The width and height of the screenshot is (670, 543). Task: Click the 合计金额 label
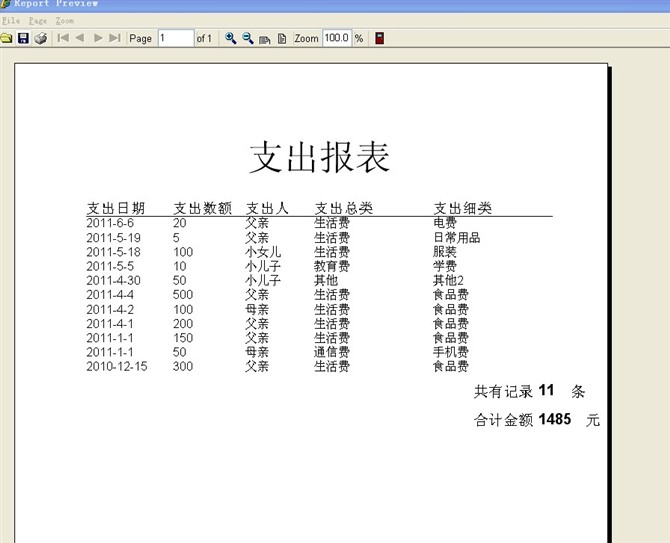click(503, 420)
